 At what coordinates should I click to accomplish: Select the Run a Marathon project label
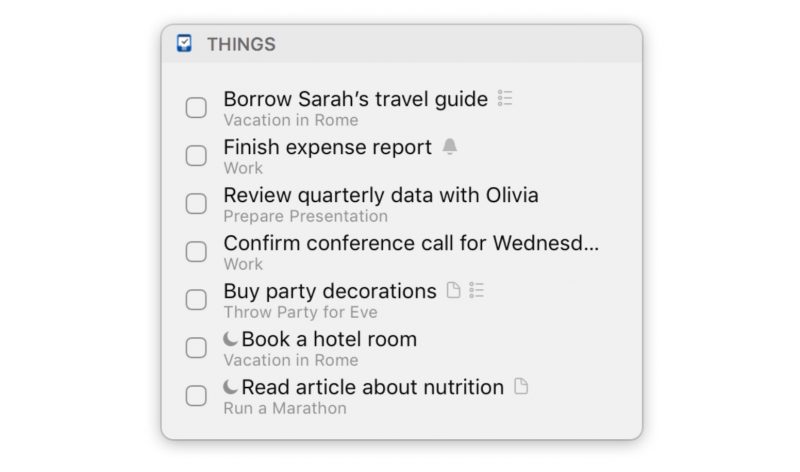click(285, 408)
